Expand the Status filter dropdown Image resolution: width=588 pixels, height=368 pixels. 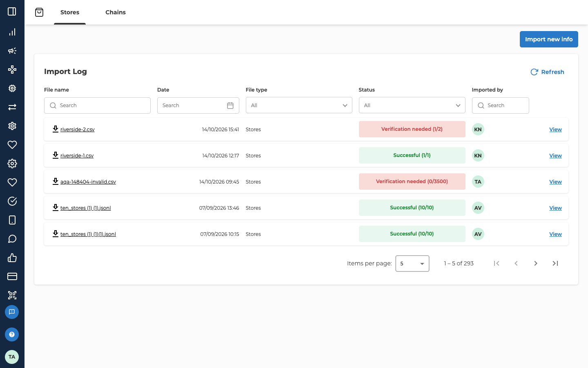tap(412, 105)
